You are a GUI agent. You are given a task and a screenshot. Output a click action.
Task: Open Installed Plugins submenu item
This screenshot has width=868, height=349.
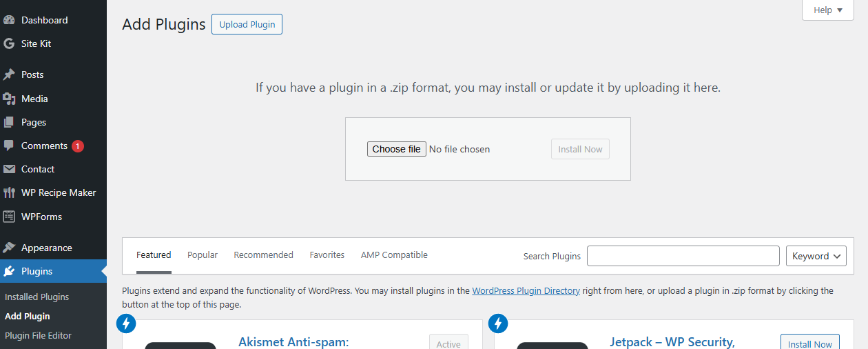point(37,297)
